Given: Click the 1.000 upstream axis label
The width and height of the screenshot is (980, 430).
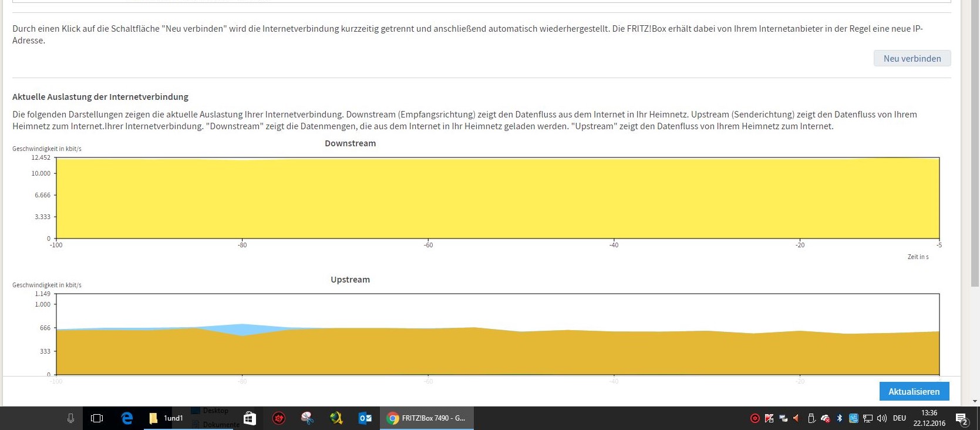Looking at the screenshot, I should (x=43, y=304).
